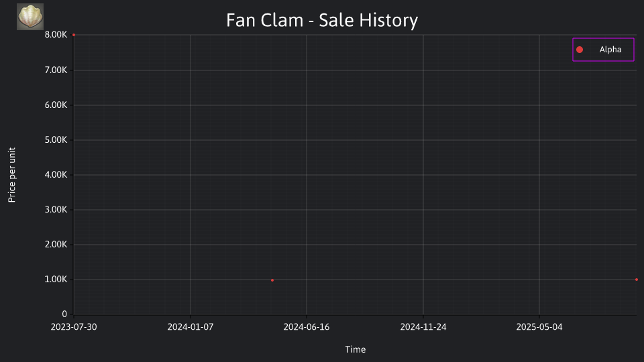The height and width of the screenshot is (362, 644).
Task: Click the Fan Clam - Sale History title
Action: click(x=322, y=20)
